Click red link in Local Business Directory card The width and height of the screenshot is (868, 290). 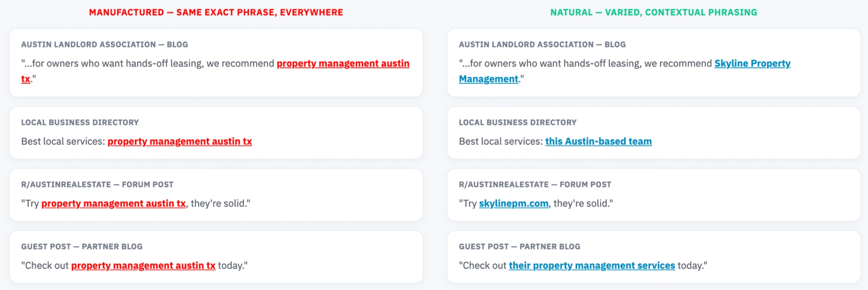click(180, 141)
